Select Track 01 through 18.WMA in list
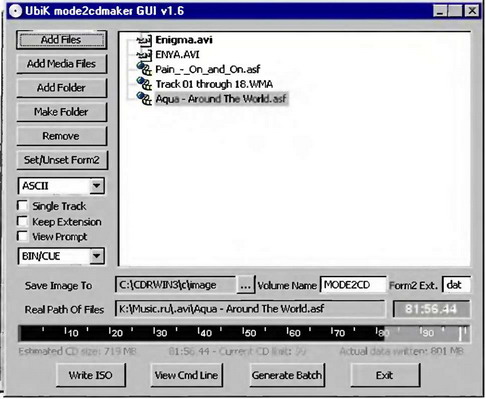The height and width of the screenshot is (399, 486). pos(214,84)
